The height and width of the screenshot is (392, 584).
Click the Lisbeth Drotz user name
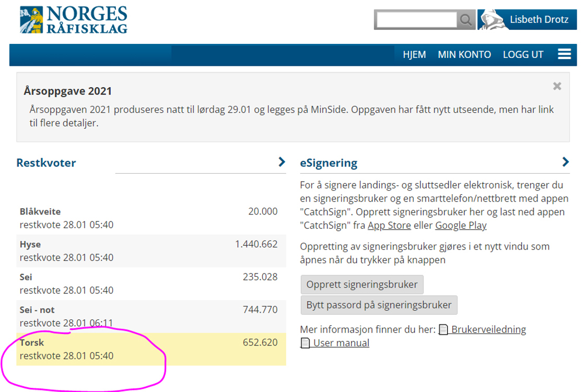pyautogui.click(x=539, y=20)
